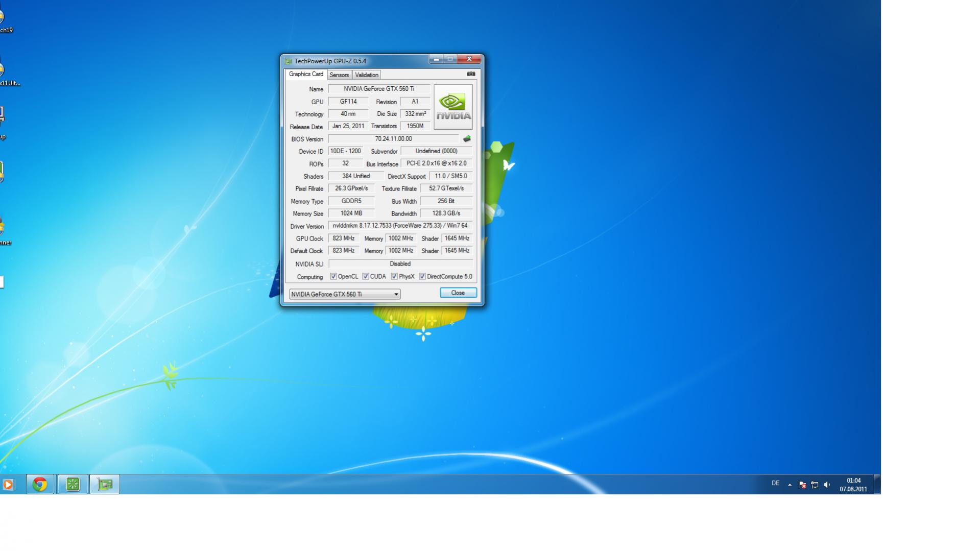Open the green star app in taskbar
The width and height of the screenshot is (980, 551).
click(73, 484)
